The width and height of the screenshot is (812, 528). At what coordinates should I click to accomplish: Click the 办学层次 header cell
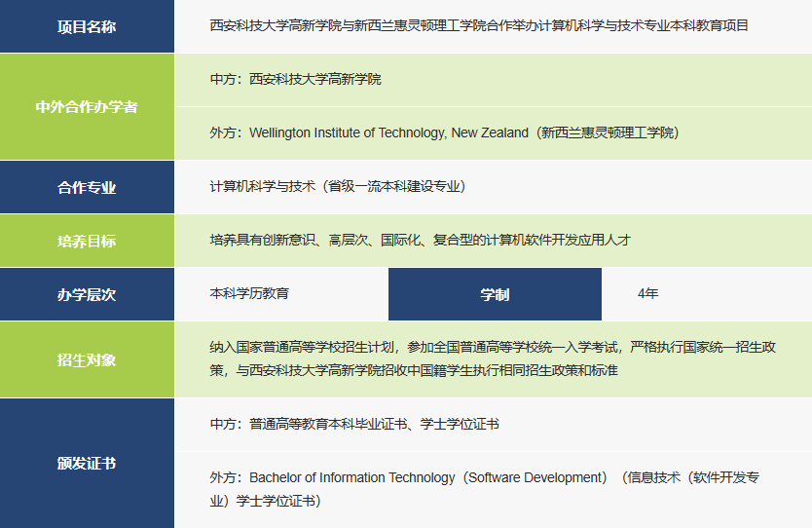click(x=87, y=294)
